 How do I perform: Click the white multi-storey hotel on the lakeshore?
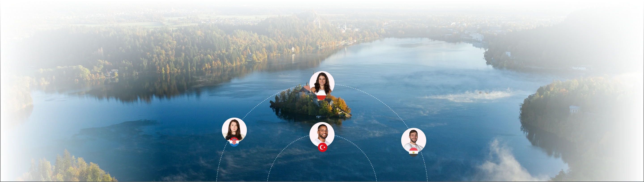click(478, 37)
